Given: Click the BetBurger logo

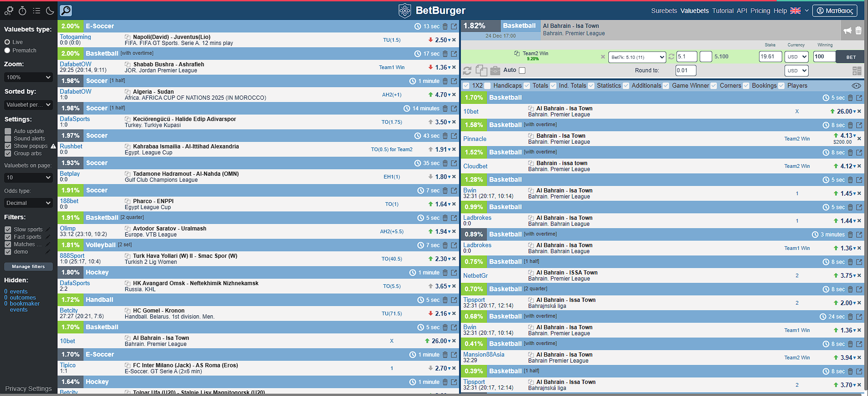Looking at the screenshot, I should pos(432,10).
